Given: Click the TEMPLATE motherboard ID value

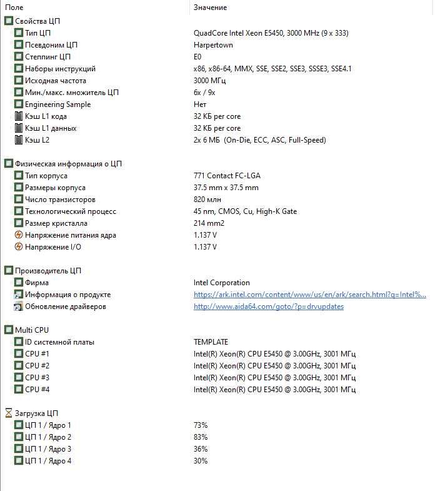Looking at the screenshot, I should click(211, 342).
